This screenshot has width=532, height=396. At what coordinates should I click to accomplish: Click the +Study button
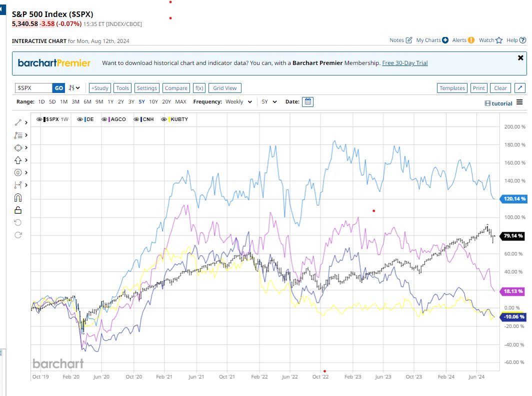click(100, 88)
